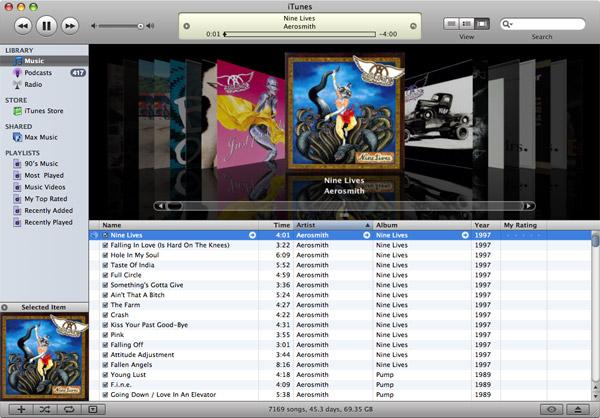Select the song Attitude Adjustment

tap(340, 355)
